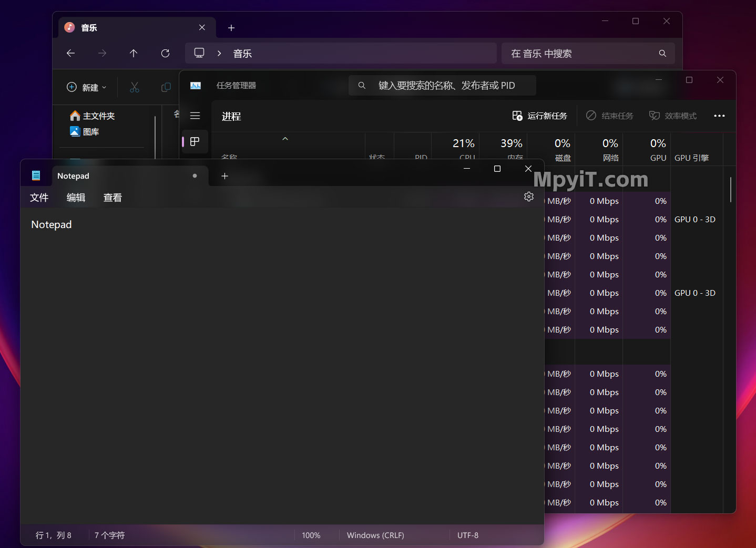Expand the New dropdown in Explorer

(87, 87)
